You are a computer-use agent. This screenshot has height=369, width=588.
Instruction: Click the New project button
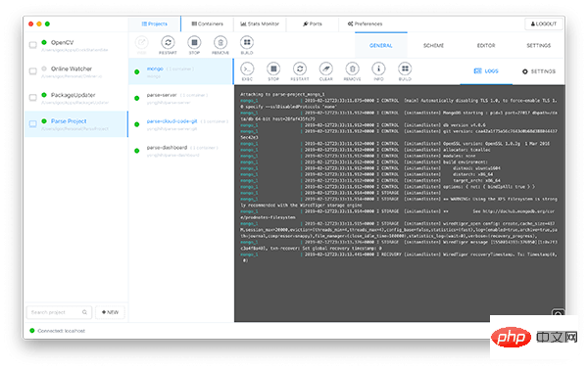click(110, 312)
